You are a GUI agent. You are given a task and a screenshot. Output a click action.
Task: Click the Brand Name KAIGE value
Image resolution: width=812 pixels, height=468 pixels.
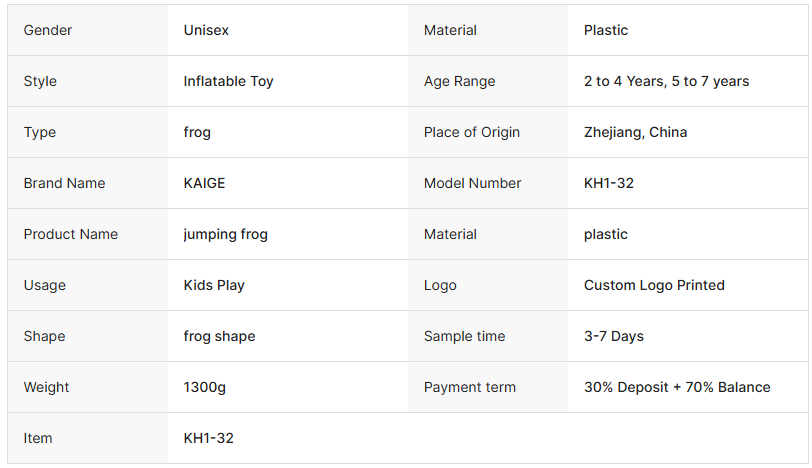204,183
